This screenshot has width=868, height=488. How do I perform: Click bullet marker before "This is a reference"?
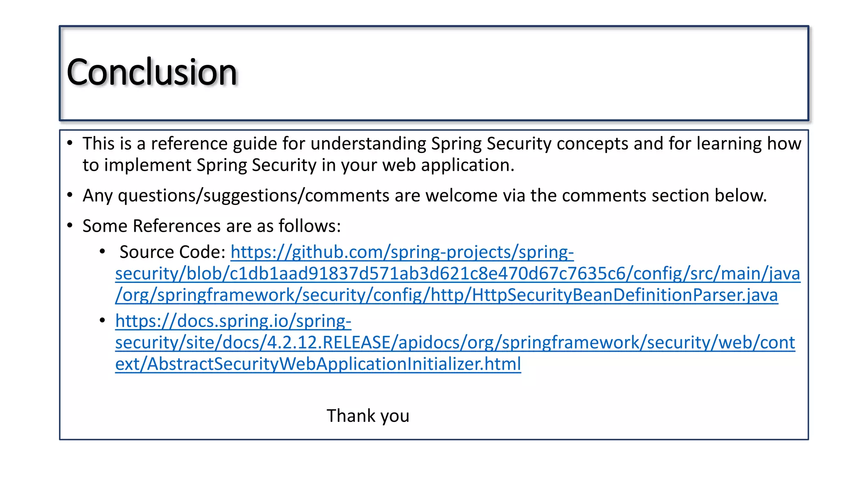click(70, 143)
